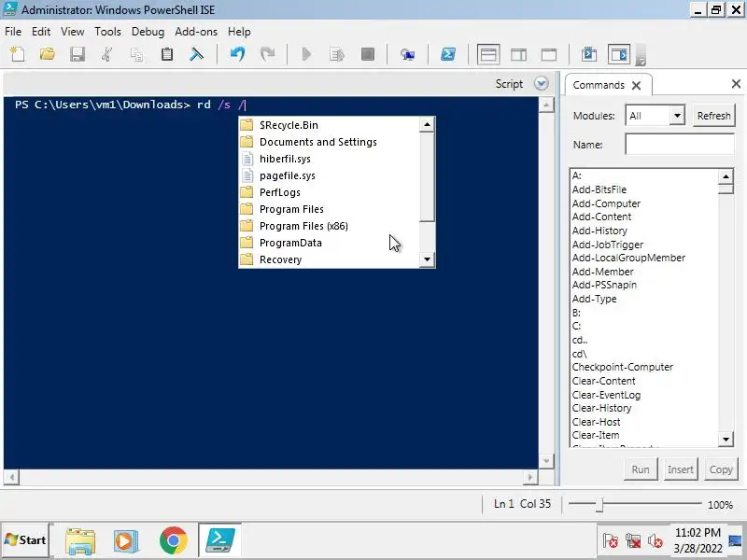Select Add-LocalGroupMember command

pos(628,258)
